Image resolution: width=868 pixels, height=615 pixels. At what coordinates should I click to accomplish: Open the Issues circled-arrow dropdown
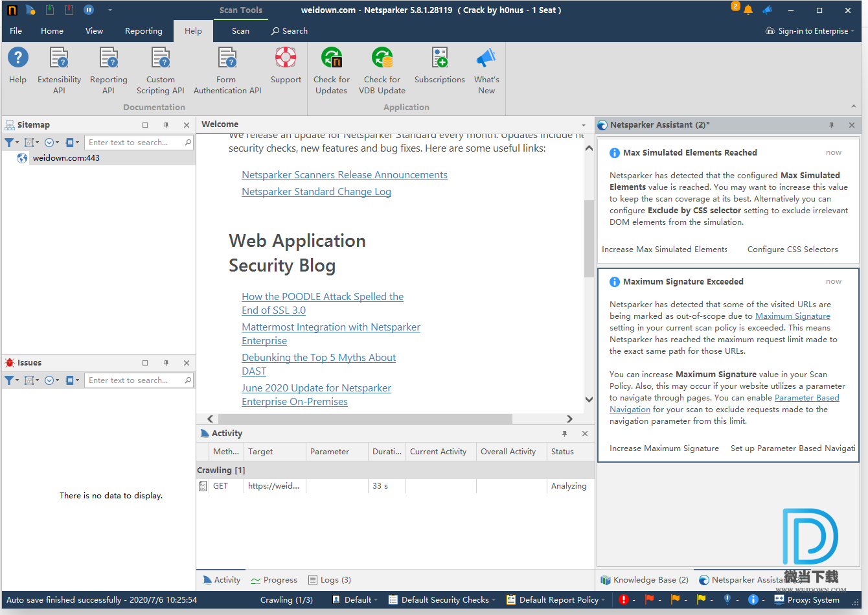(x=51, y=380)
